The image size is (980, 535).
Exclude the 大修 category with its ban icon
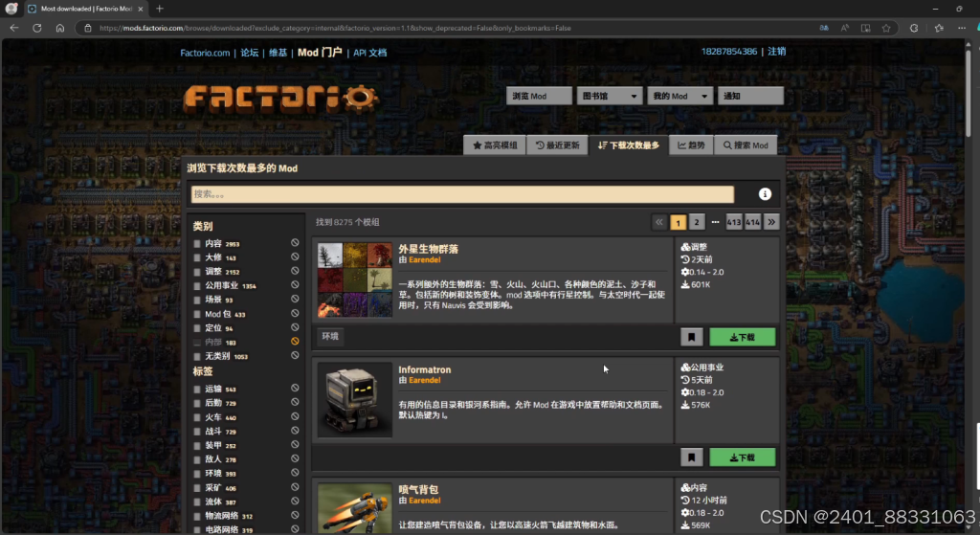[x=295, y=256]
